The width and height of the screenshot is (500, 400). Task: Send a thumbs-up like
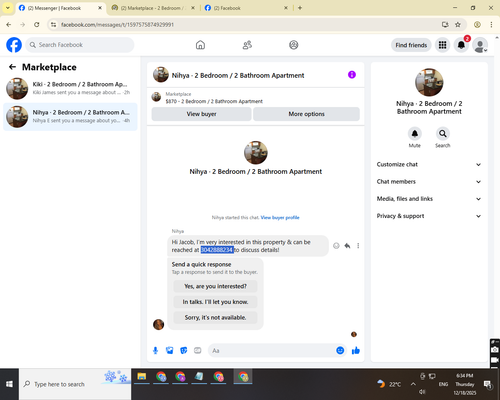coord(356,350)
